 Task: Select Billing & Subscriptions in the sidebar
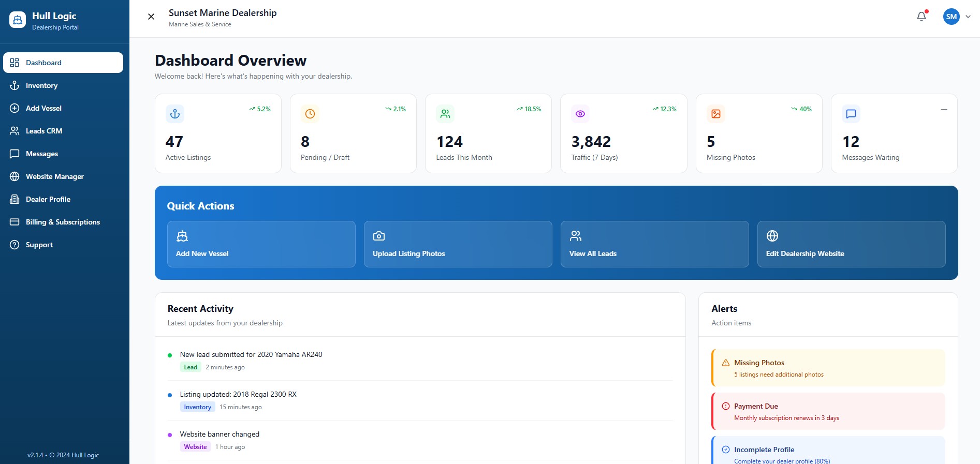[x=63, y=222]
